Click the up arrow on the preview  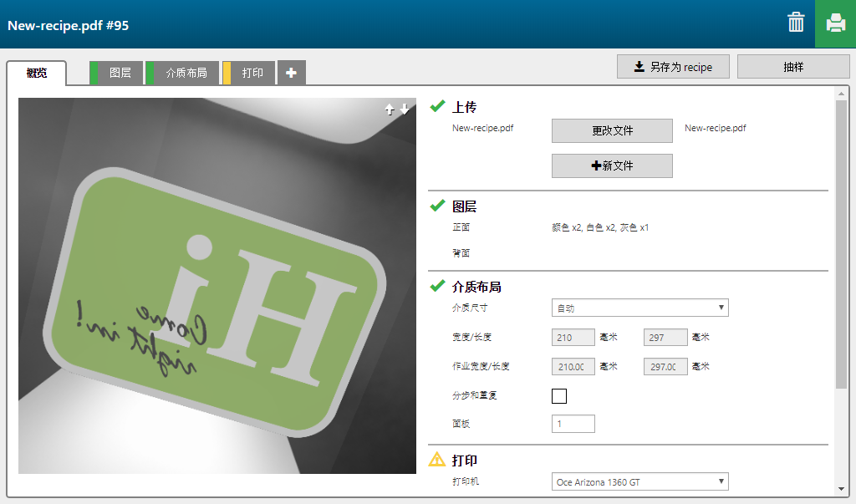pyautogui.click(x=390, y=109)
